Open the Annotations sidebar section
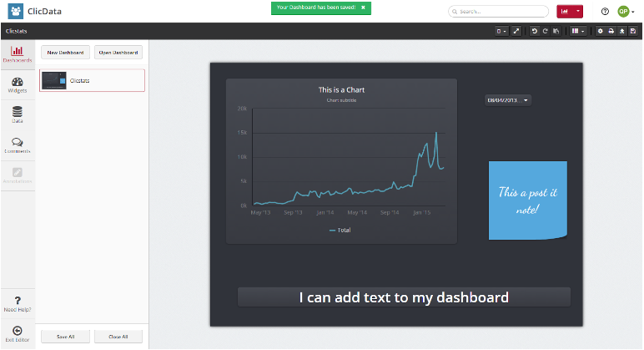 click(x=18, y=175)
